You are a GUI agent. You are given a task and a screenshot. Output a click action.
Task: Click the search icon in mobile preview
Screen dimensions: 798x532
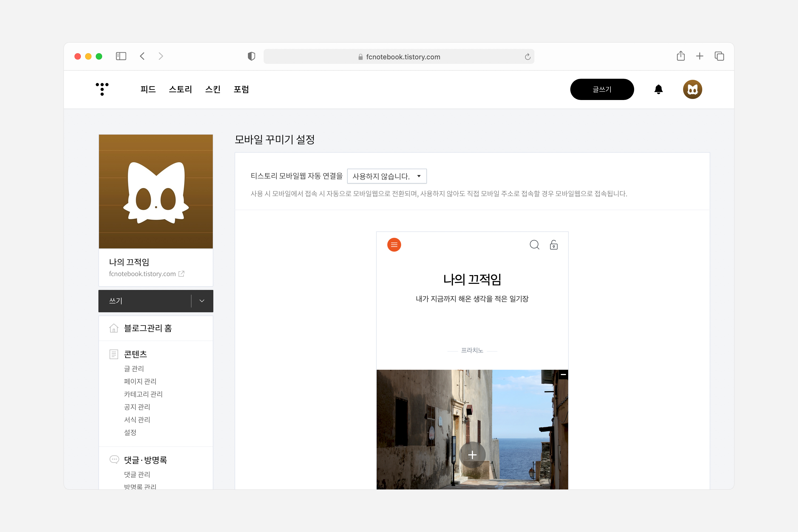534,245
